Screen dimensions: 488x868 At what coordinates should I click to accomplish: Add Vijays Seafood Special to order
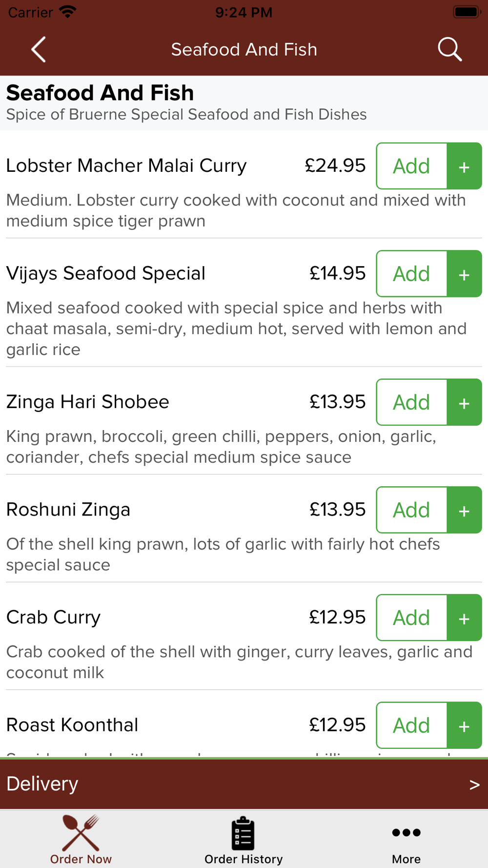412,274
